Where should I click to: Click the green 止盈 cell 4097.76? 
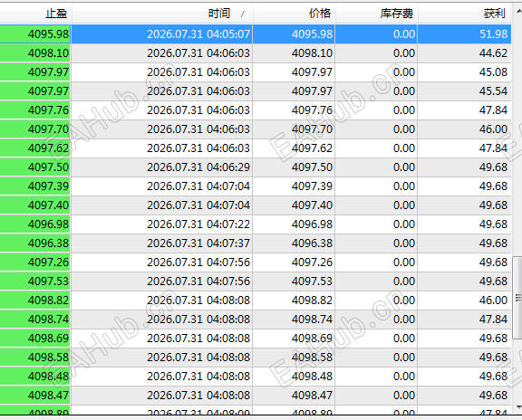[x=35, y=110]
